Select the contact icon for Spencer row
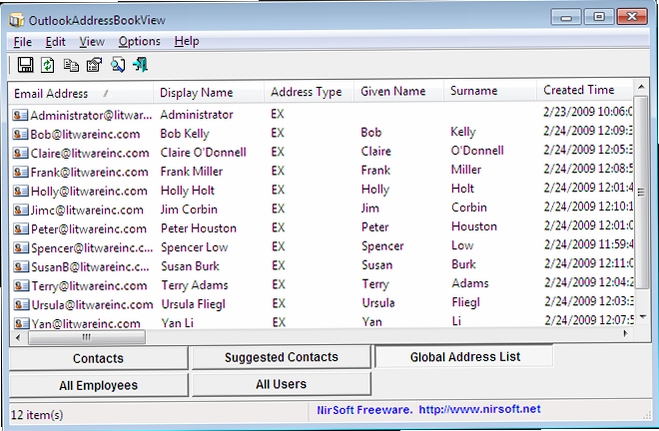This screenshot has height=431, width=659. pos(21,248)
